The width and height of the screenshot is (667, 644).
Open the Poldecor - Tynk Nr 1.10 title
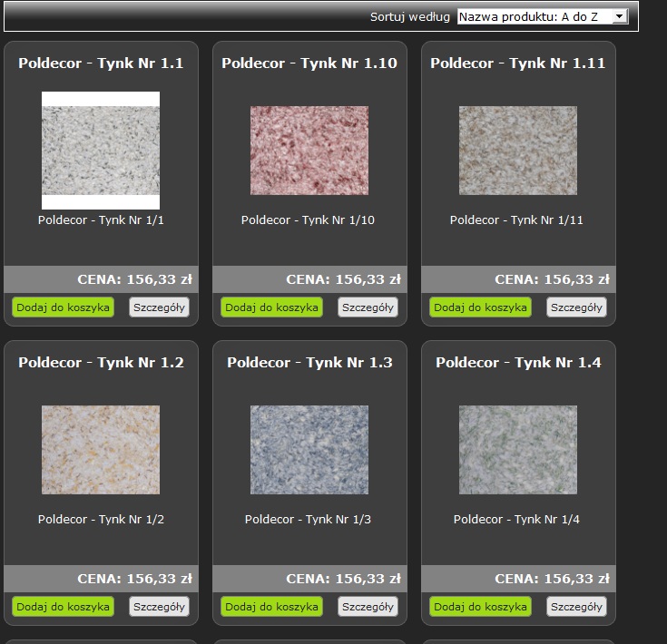tap(309, 63)
